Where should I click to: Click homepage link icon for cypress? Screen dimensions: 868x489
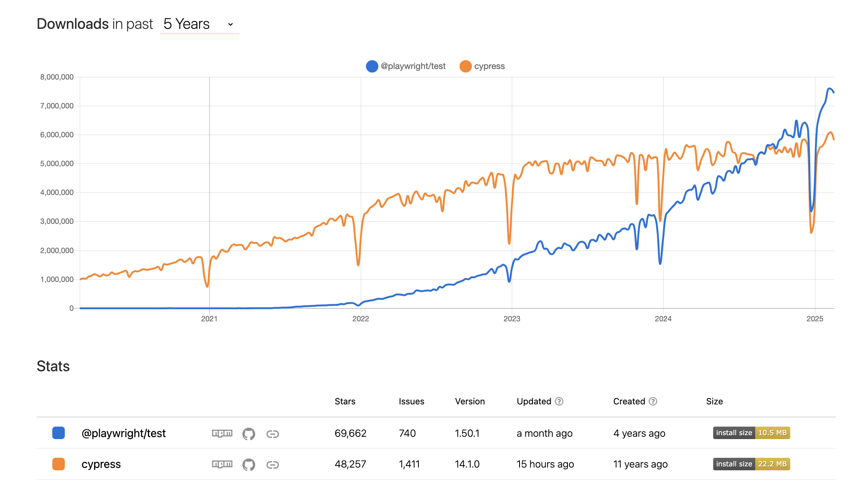[272, 464]
